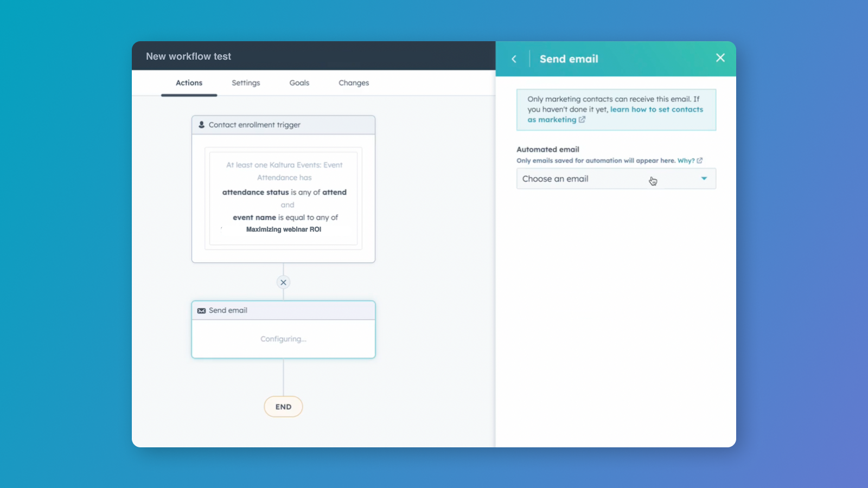Click the circular X connector between steps

tap(283, 282)
